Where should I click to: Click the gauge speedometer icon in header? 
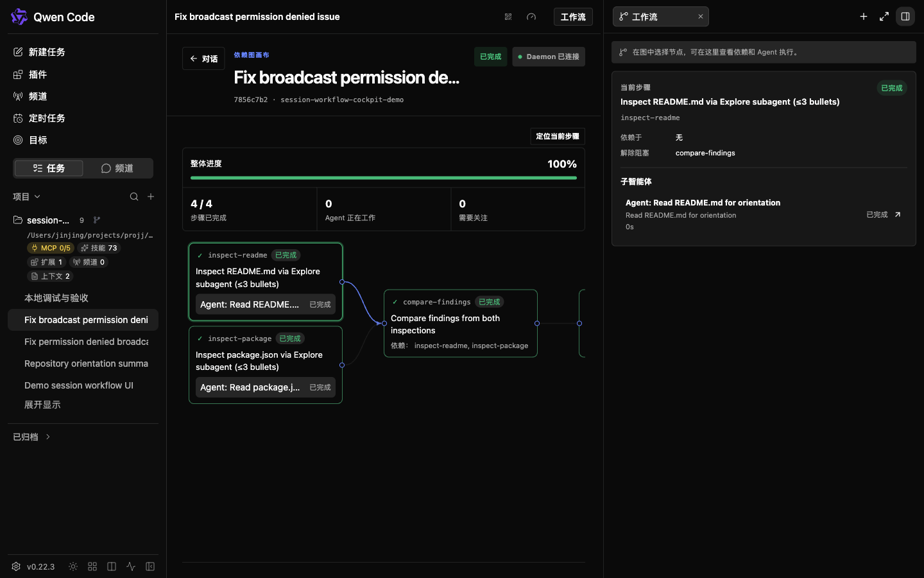[x=531, y=17]
